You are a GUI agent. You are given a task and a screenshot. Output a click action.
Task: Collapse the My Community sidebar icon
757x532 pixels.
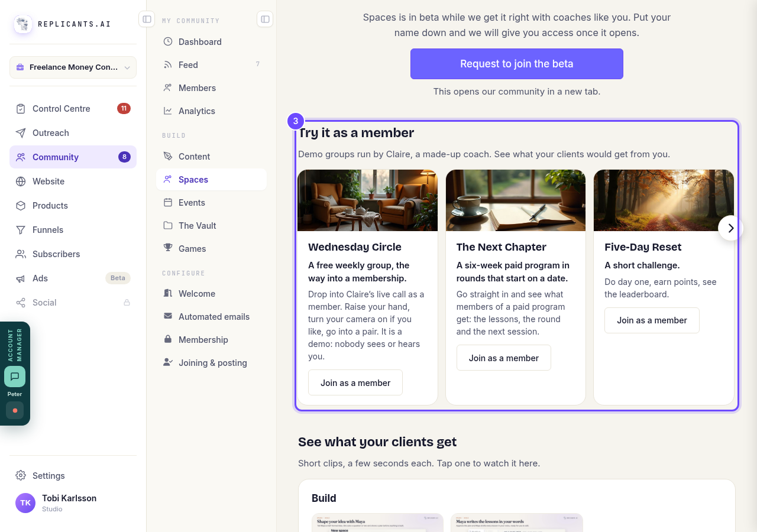click(x=265, y=19)
